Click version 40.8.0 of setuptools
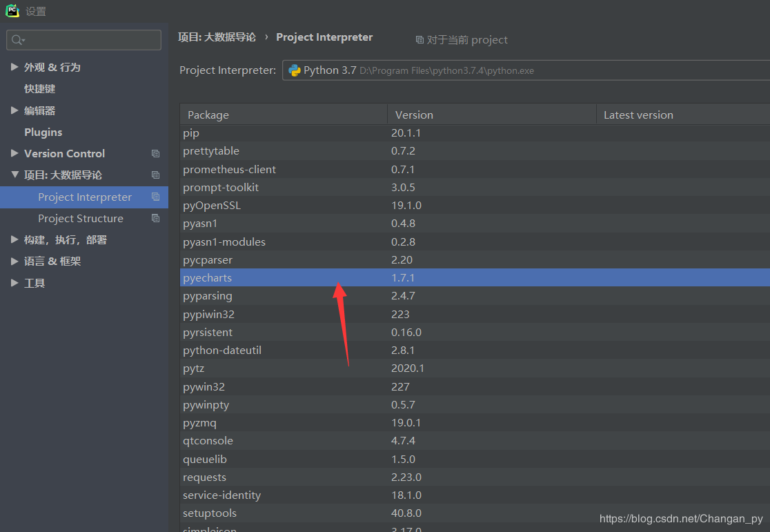770x532 pixels. click(x=406, y=513)
